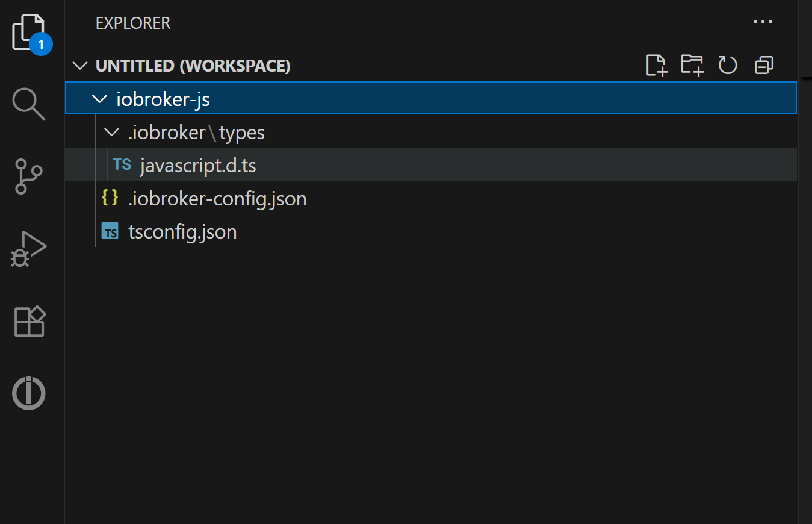Open the javascript.d.ts file
812x524 pixels.
tap(198, 164)
